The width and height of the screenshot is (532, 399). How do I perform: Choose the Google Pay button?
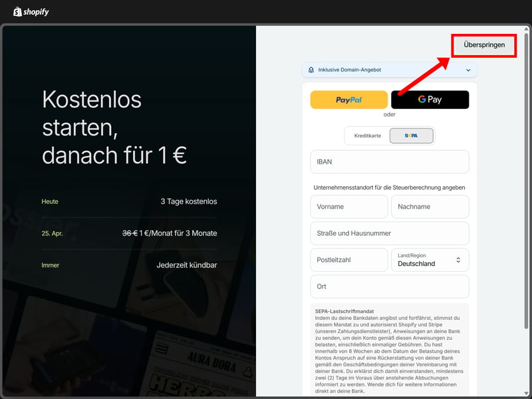click(430, 100)
